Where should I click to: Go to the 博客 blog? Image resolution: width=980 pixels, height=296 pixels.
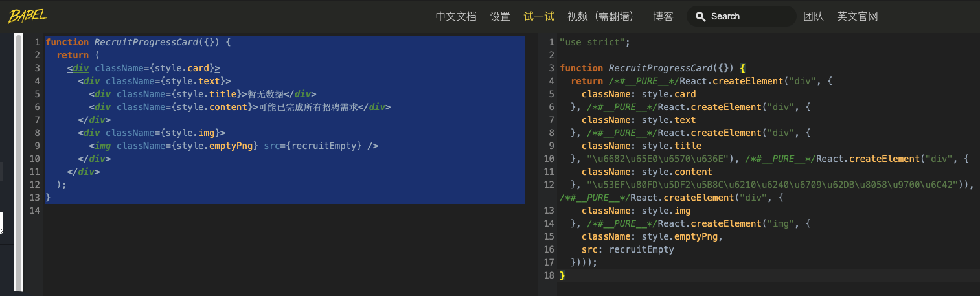(x=663, y=16)
